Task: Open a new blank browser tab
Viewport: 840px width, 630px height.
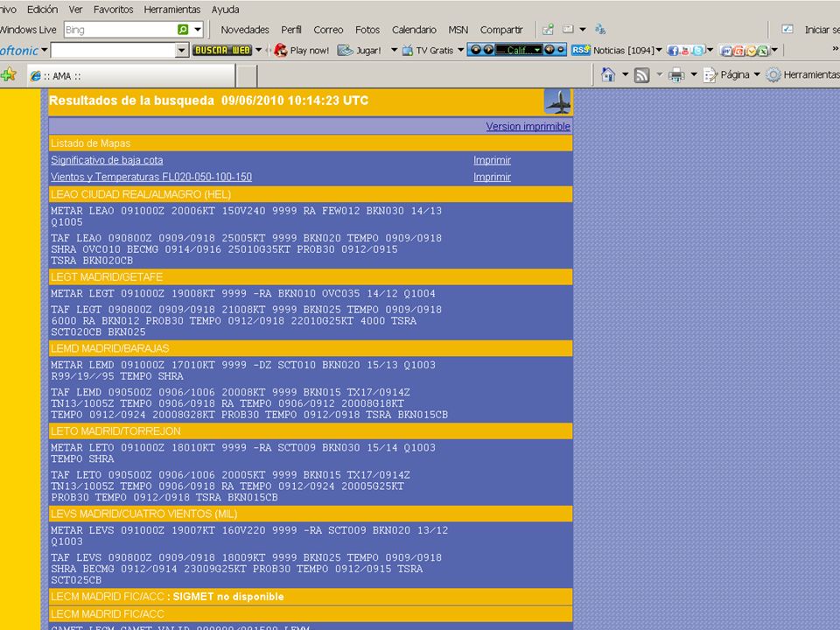Action: click(x=247, y=76)
